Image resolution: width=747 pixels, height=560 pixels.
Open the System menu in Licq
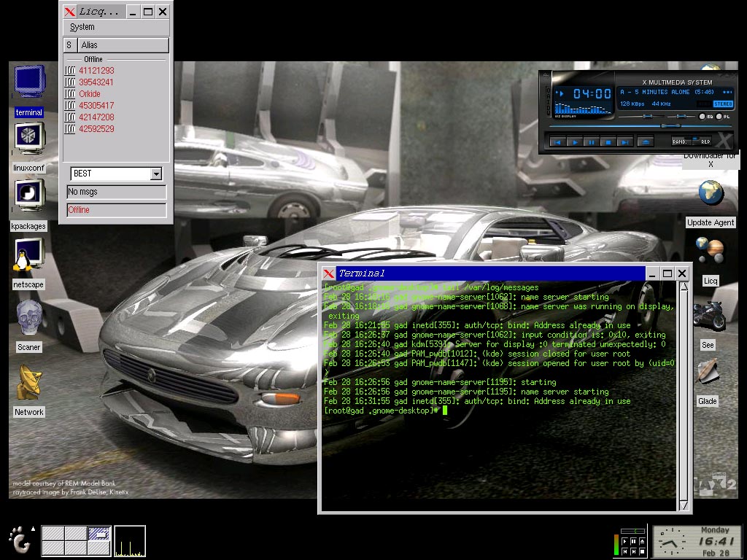pos(82,27)
